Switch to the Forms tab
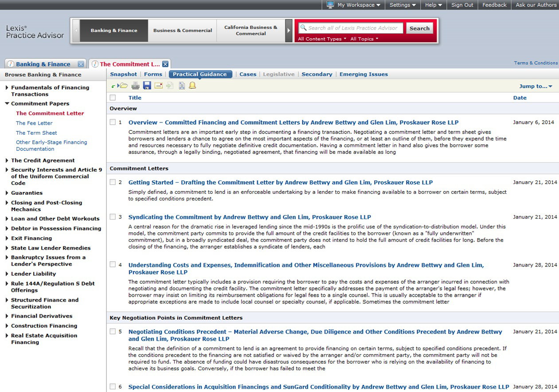 (153, 74)
